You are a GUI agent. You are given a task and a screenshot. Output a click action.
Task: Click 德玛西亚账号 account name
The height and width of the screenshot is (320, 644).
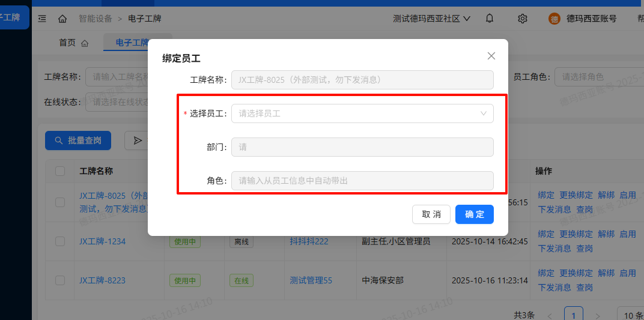[x=591, y=19]
